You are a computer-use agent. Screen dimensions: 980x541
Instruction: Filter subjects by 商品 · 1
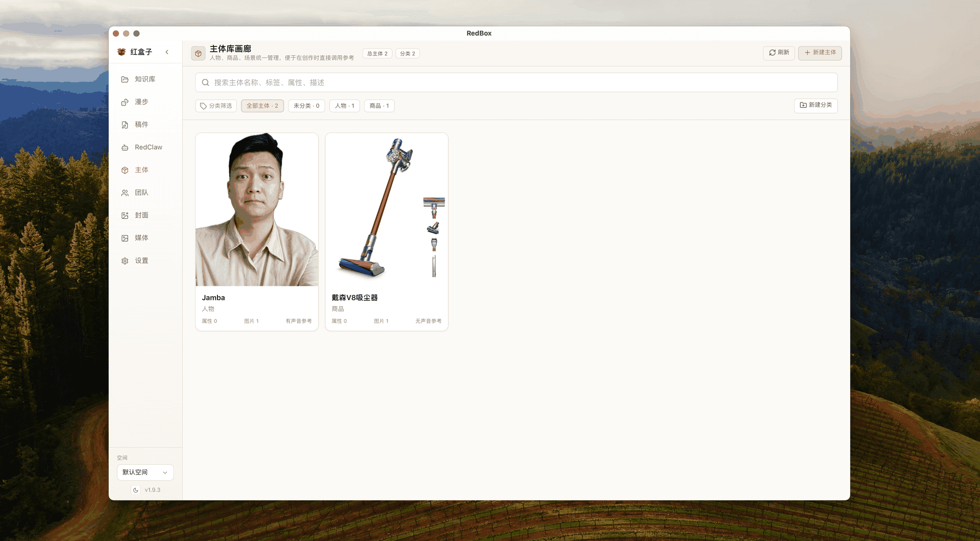click(x=379, y=106)
